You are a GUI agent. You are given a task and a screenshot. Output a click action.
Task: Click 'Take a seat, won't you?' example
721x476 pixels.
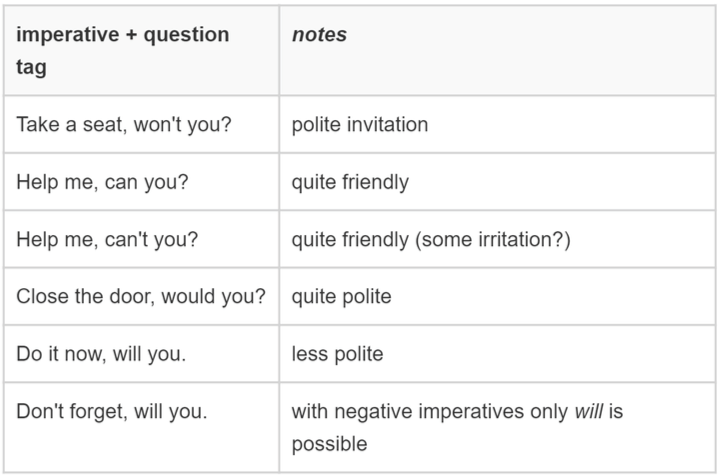(x=124, y=125)
